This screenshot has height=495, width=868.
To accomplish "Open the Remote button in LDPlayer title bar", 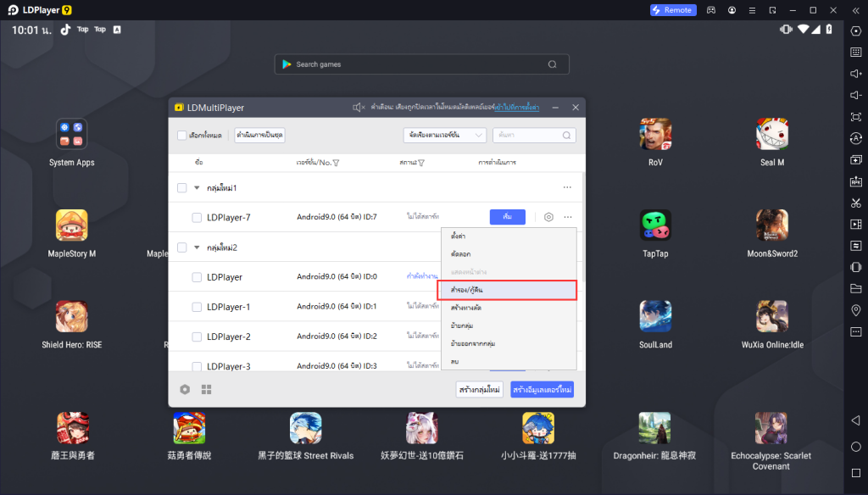I will 673,10.
